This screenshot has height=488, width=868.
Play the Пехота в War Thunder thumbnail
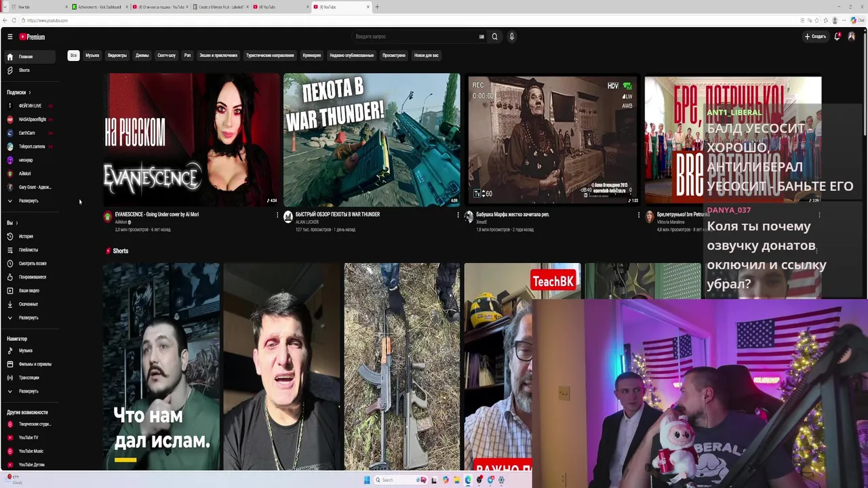pos(372,139)
